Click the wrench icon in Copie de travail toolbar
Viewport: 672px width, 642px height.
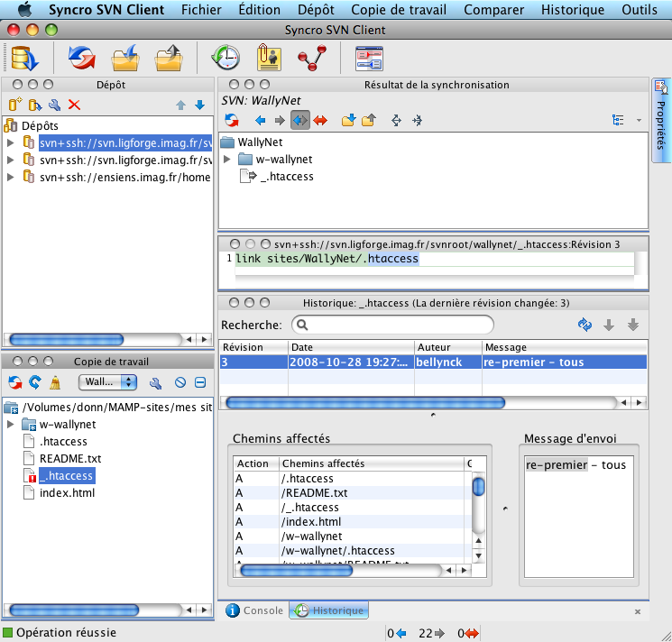click(x=155, y=383)
